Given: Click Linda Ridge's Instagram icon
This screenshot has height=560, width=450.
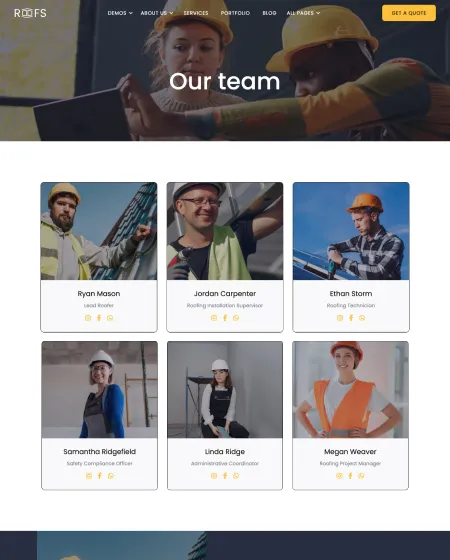Looking at the screenshot, I should 214,476.
